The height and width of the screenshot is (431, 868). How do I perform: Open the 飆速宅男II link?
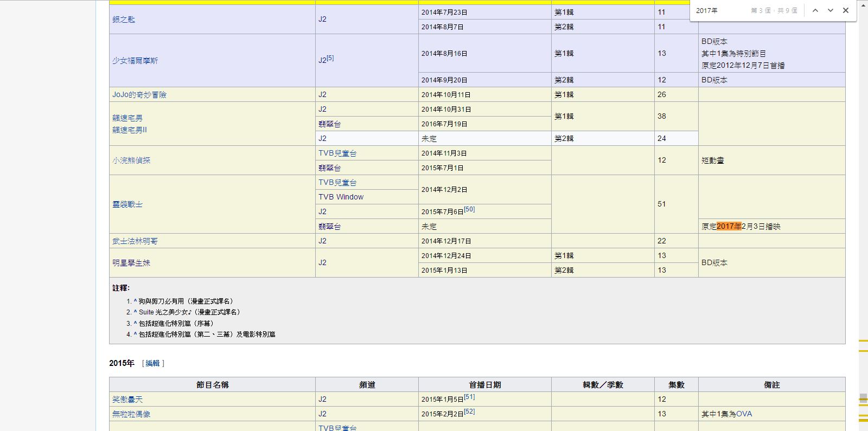[x=130, y=130]
